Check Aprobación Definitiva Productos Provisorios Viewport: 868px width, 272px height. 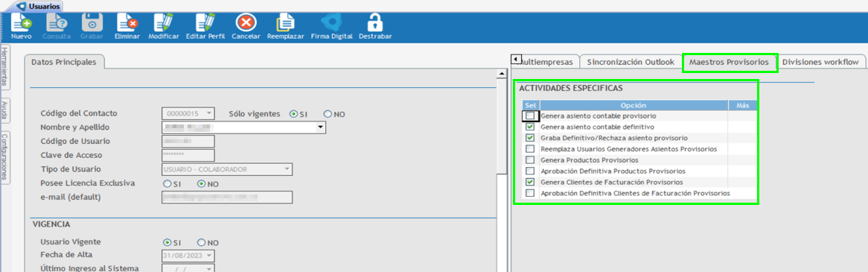(x=530, y=171)
